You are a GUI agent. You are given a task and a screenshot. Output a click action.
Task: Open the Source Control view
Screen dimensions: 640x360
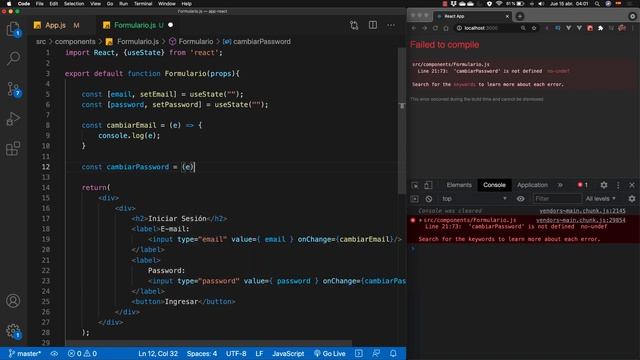(x=13, y=89)
